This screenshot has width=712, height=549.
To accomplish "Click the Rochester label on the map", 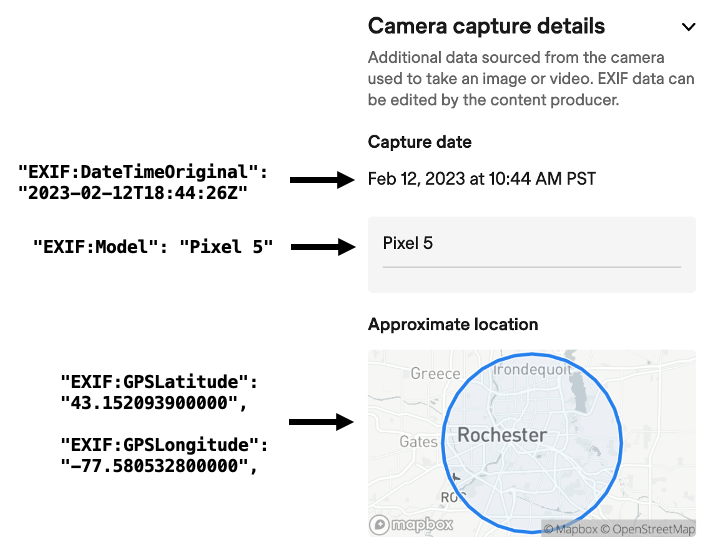I will tap(502, 435).
